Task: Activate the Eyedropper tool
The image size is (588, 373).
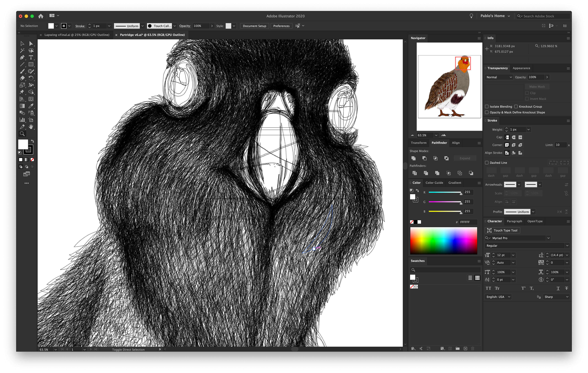Action: pos(31,106)
